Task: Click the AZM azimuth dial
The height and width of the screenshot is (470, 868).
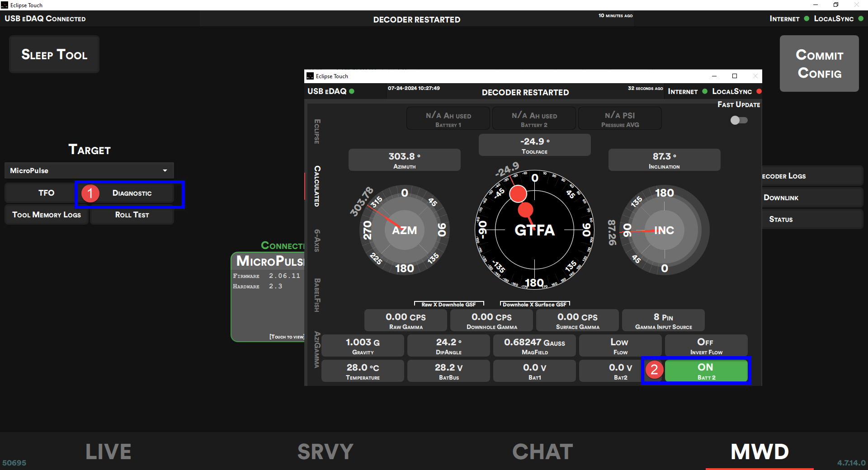Action: pos(404,230)
